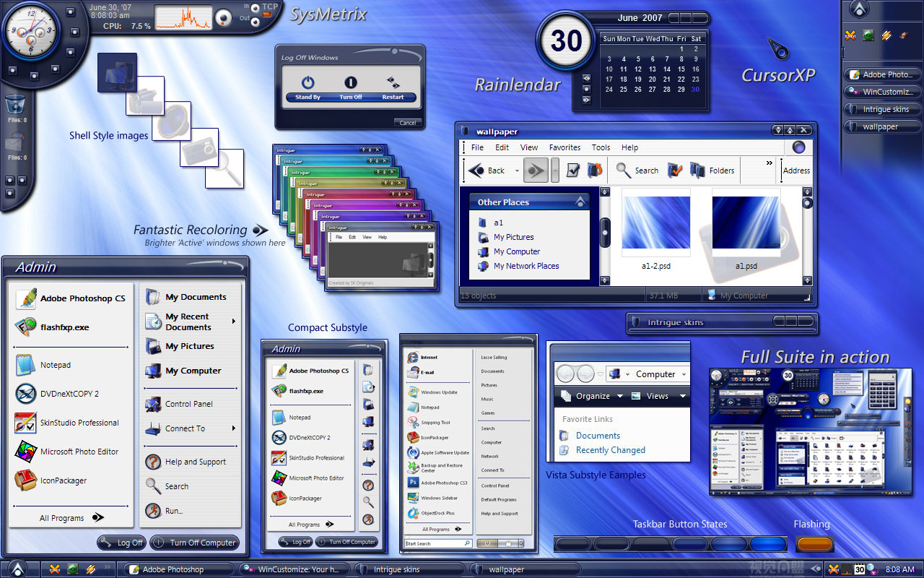The width and height of the screenshot is (924, 578).
Task: Expand the toolbar overflow chevron in wallpaper window
Action: pos(770,163)
